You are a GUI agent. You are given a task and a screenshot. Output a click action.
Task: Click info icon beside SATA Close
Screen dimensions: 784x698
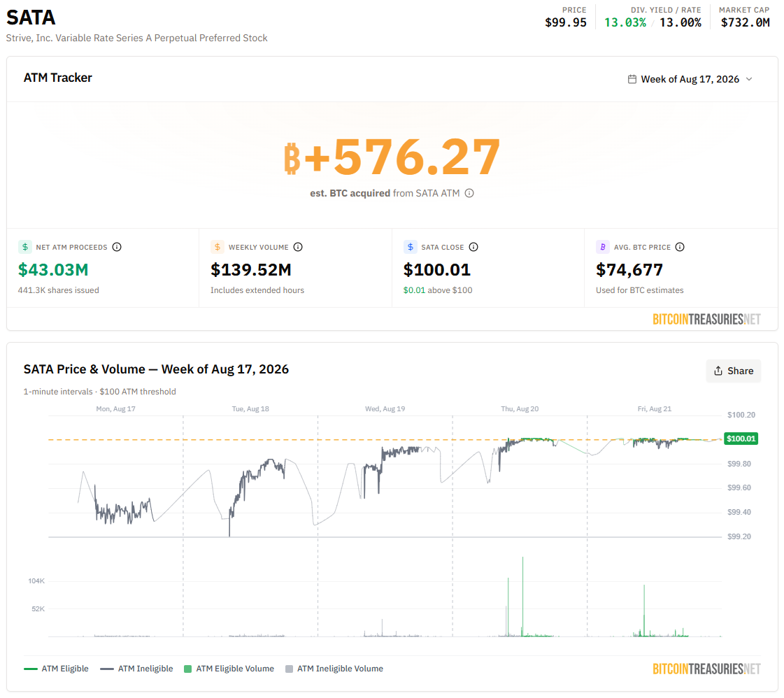(473, 247)
